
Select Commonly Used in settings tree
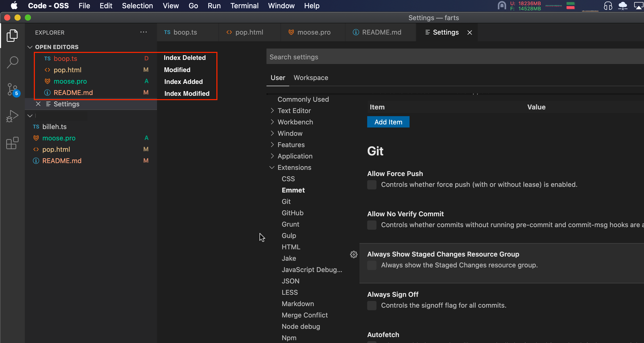(303, 99)
